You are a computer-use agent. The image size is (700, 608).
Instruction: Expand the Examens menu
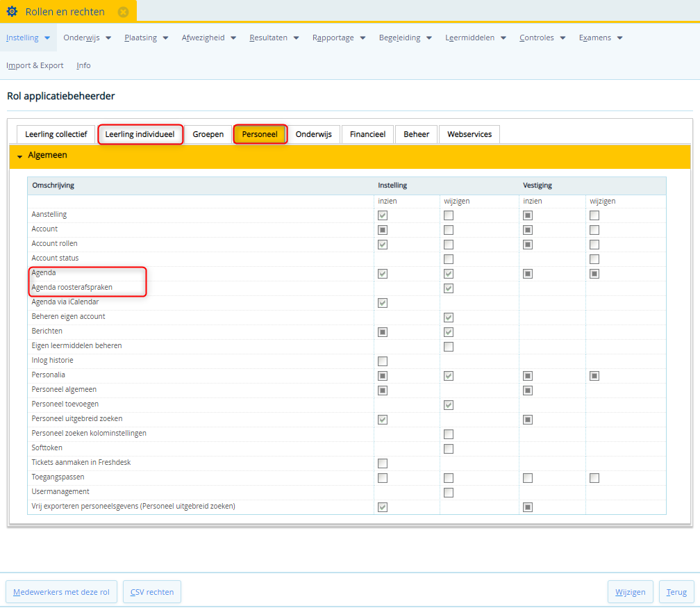601,38
